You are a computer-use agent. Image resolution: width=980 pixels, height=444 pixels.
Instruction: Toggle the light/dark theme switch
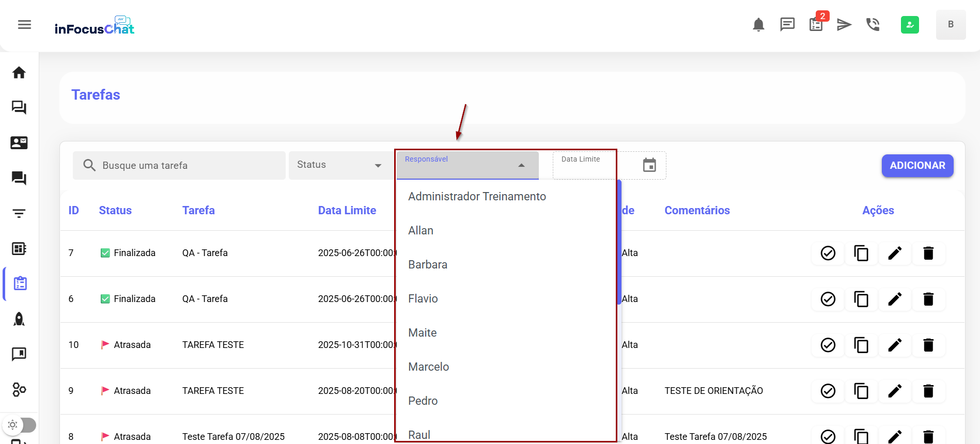[20, 425]
